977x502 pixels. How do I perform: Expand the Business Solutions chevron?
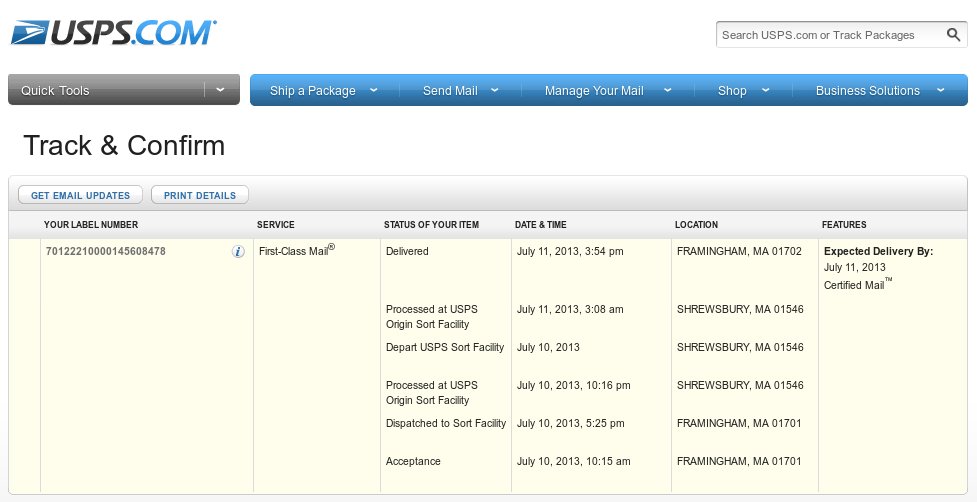pos(940,90)
